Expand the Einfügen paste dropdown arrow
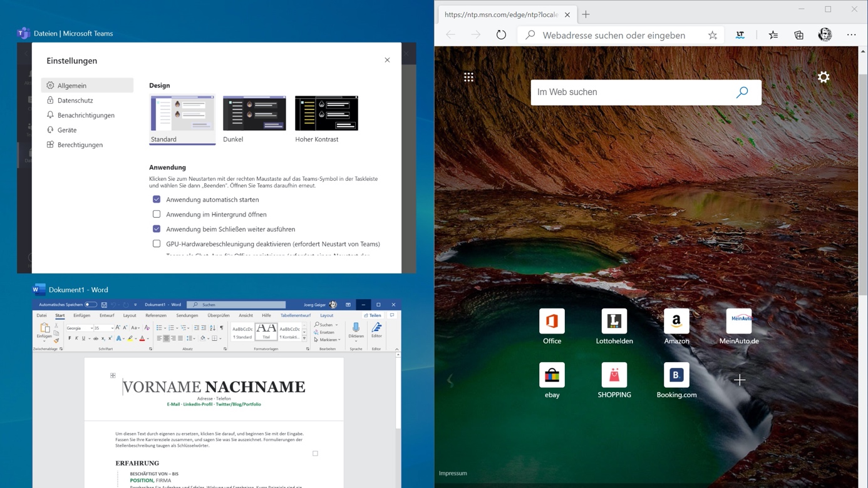Screen dimensions: 868x488 (x=44, y=342)
